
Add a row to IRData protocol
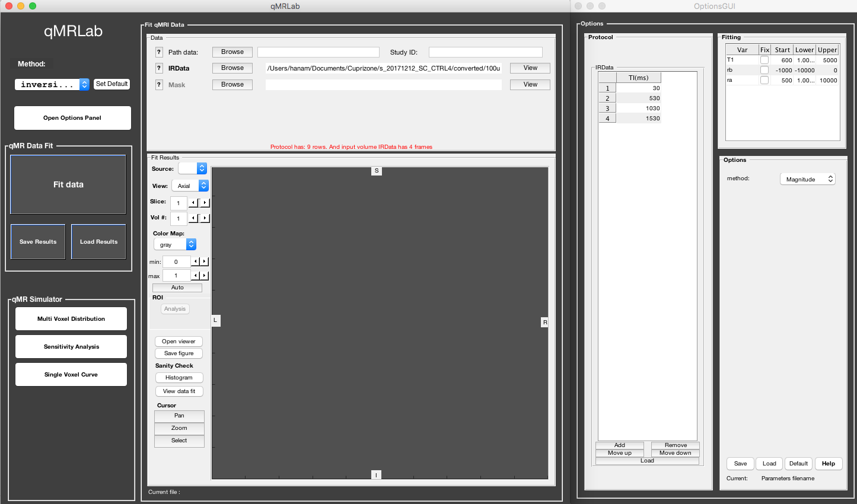pyautogui.click(x=619, y=445)
